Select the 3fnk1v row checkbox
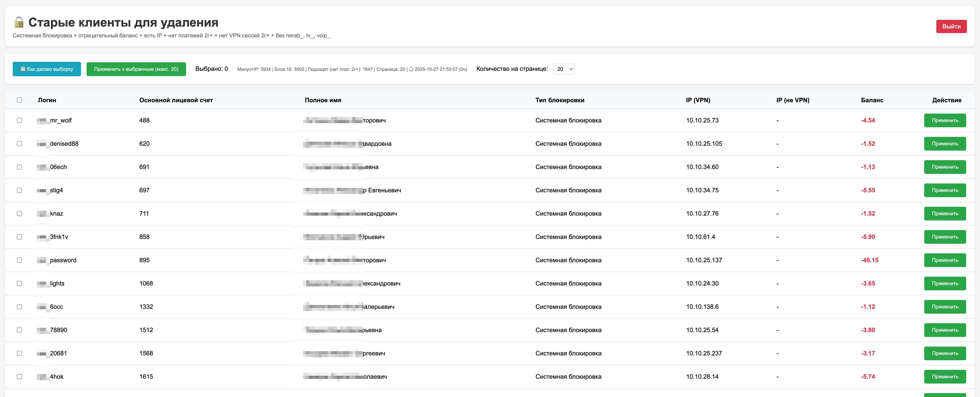 pos(19,237)
